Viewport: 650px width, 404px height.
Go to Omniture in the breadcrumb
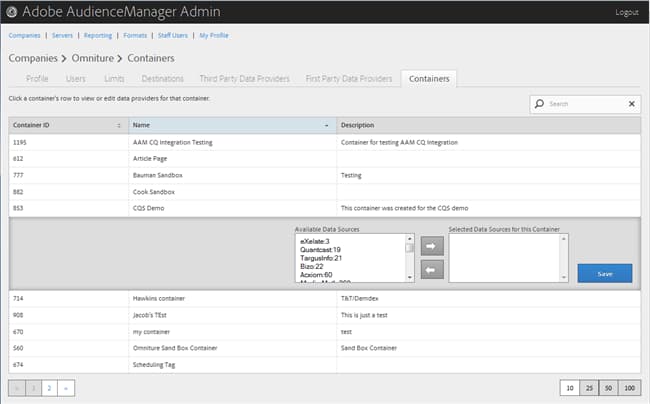point(93,58)
